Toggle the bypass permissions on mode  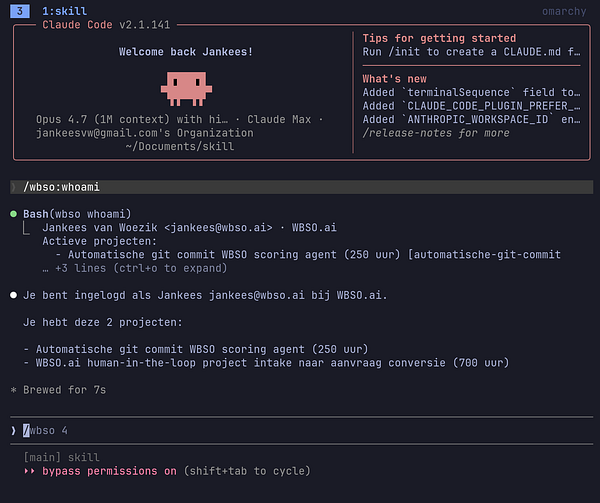(109, 471)
